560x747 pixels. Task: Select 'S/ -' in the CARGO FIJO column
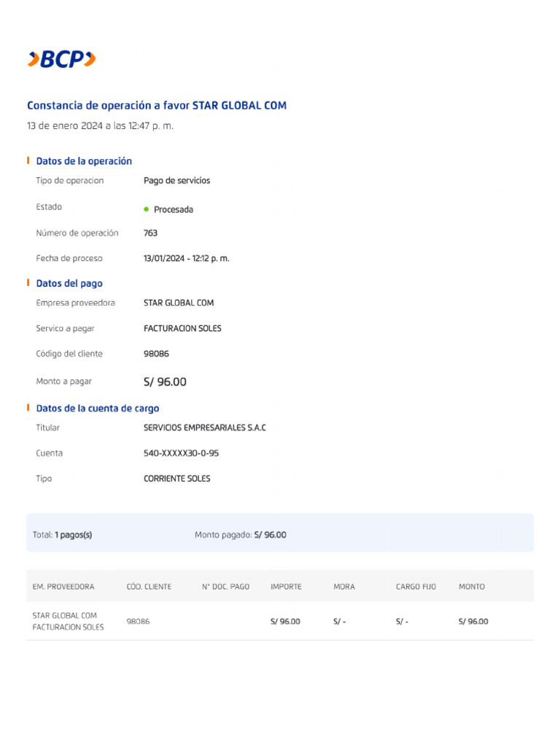(402, 622)
